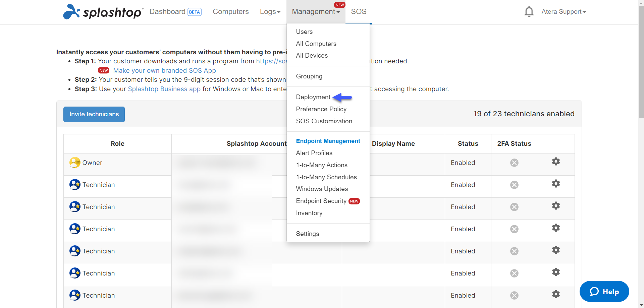The width and height of the screenshot is (644, 308).
Task: Open gear icon for second Technician row
Action: click(556, 206)
